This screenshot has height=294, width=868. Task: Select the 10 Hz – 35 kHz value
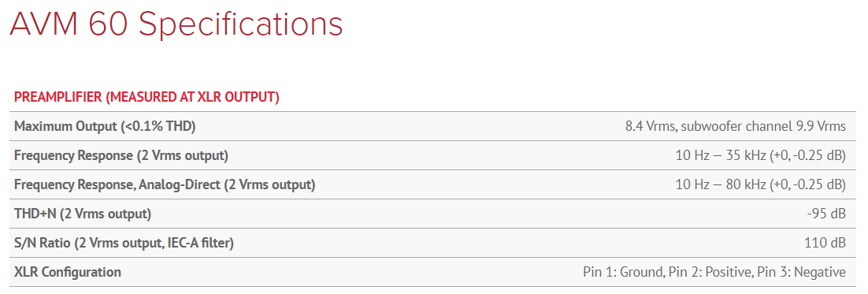(761, 155)
